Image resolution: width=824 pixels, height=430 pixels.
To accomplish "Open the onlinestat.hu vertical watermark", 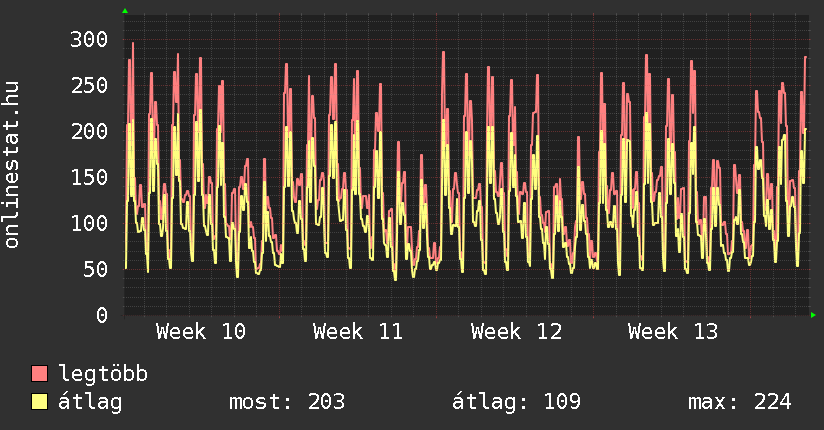I will coord(13,165).
